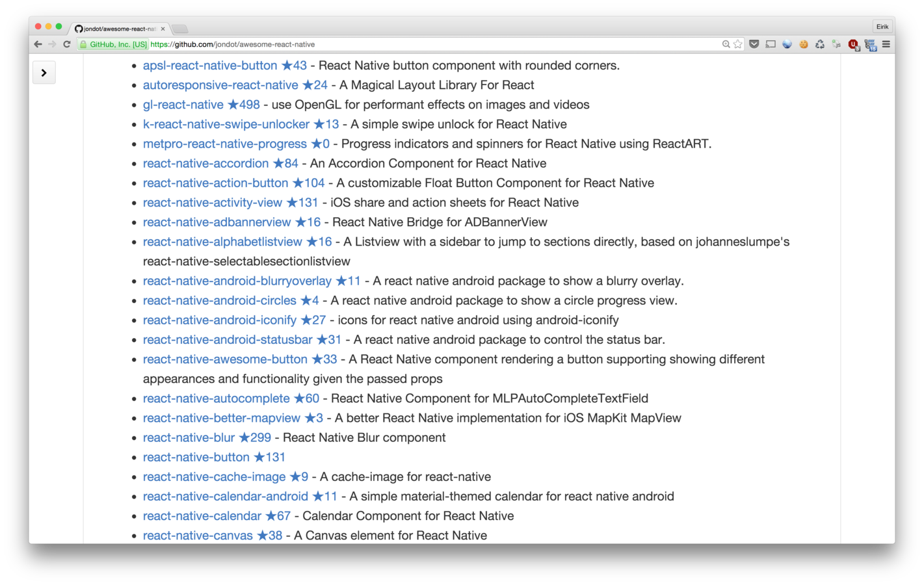Click text 'React Native Blur component'
The image size is (924, 585).
tap(364, 437)
